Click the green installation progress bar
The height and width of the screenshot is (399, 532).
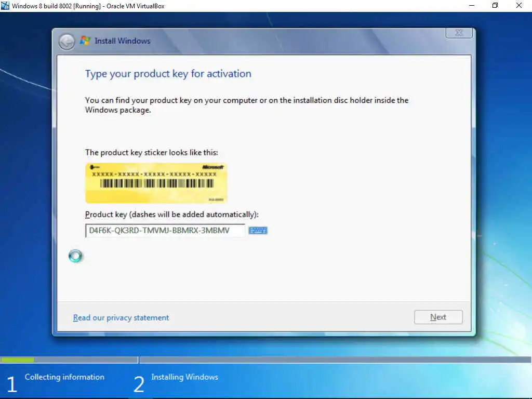pyautogui.click(x=17, y=360)
